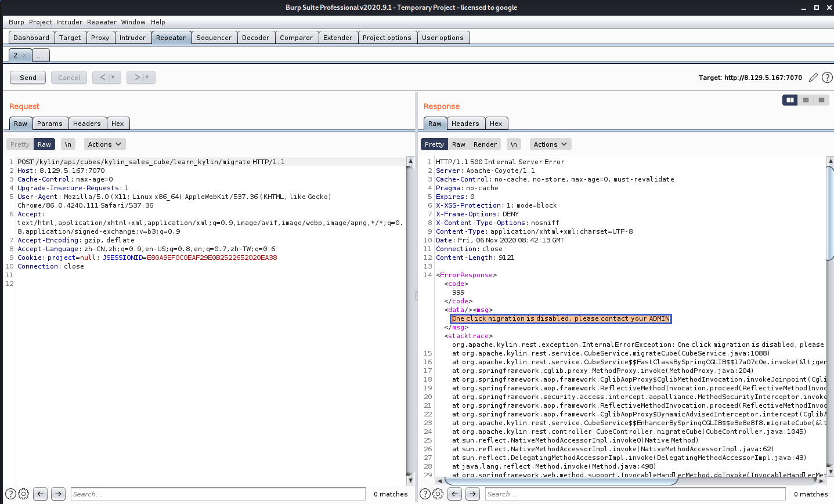Toggle response newline display \n button
Viewport: 834px width, 504px height.
514,144
